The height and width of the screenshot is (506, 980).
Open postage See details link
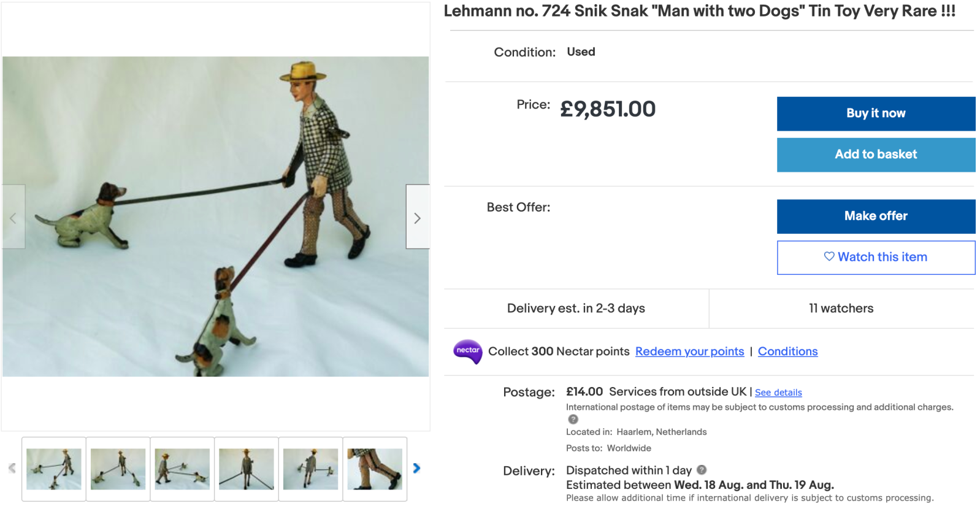[778, 393]
